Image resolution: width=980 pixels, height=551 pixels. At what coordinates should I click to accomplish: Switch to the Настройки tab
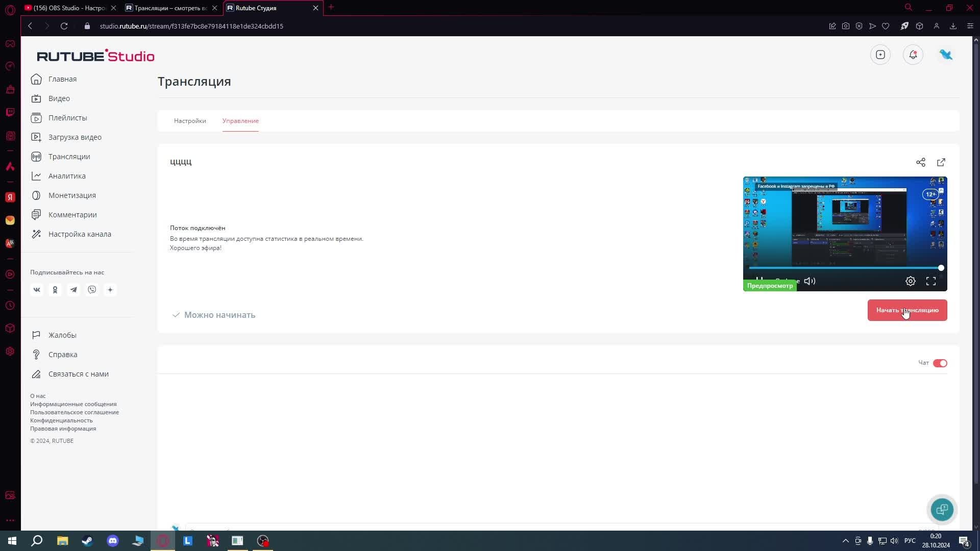190,121
